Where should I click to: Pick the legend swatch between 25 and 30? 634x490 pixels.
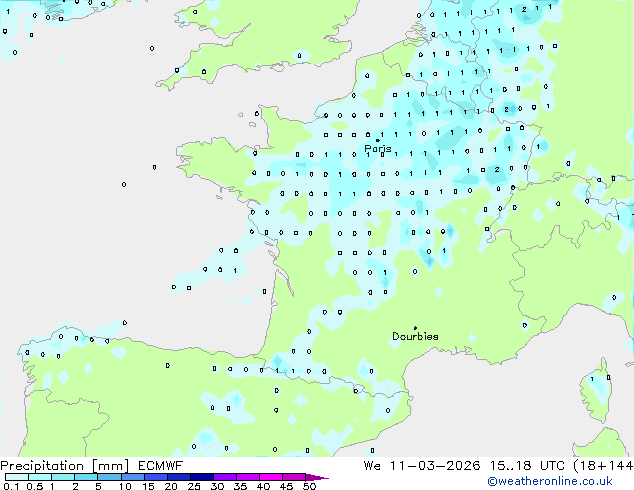[202, 477]
